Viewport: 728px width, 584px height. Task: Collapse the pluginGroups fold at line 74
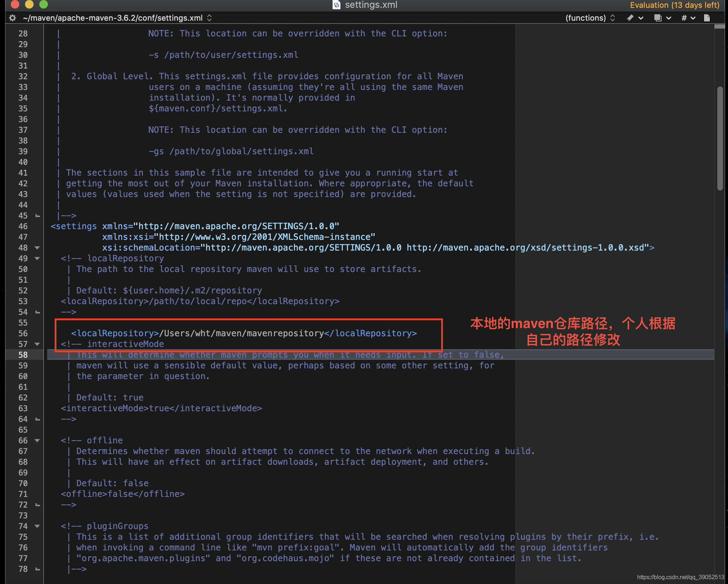[37, 526]
